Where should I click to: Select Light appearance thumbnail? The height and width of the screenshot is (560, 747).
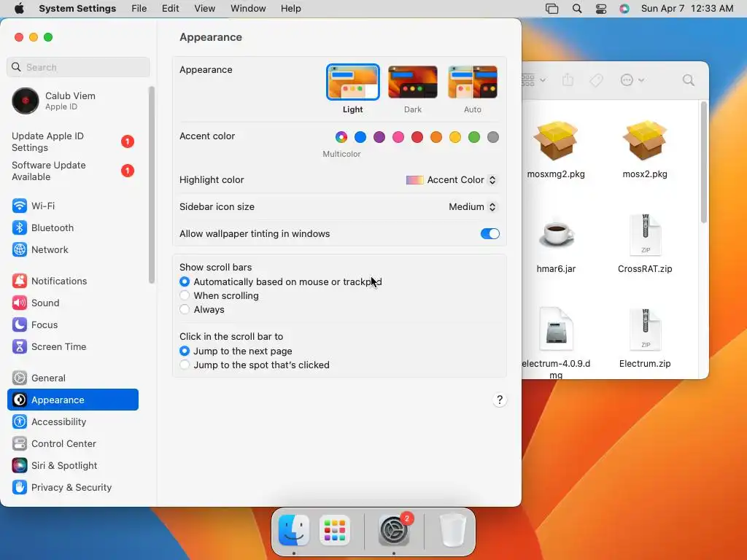pyautogui.click(x=353, y=82)
